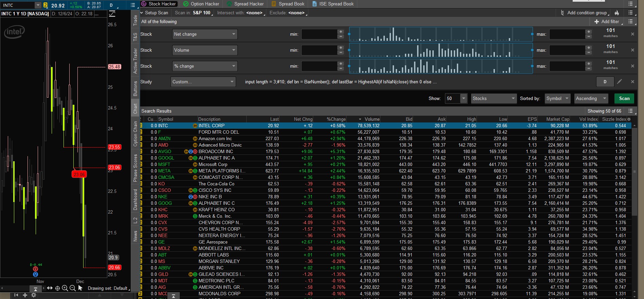Viewport: 644px width, 299px height.
Task: Select the crosshair cursor icon on chart
Action: [57, 288]
